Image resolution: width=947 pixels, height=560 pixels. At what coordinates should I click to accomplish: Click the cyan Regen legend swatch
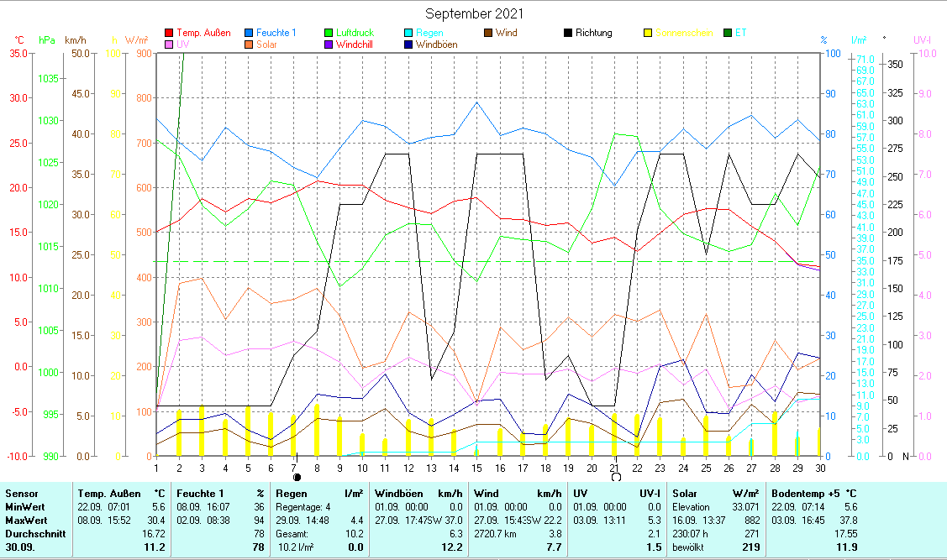pos(408,33)
